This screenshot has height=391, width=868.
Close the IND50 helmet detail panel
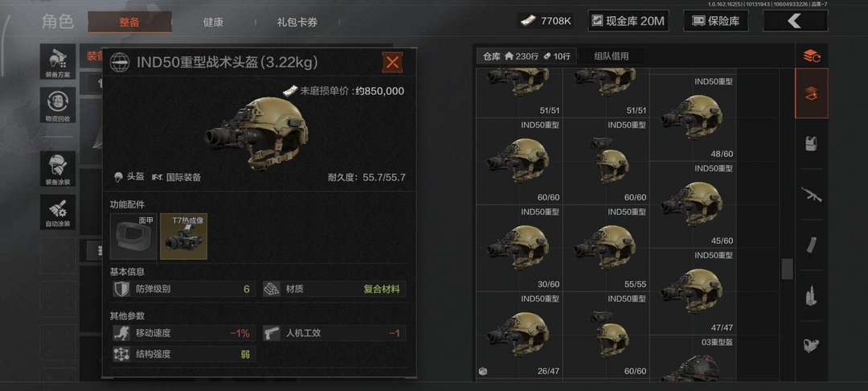[x=392, y=62]
